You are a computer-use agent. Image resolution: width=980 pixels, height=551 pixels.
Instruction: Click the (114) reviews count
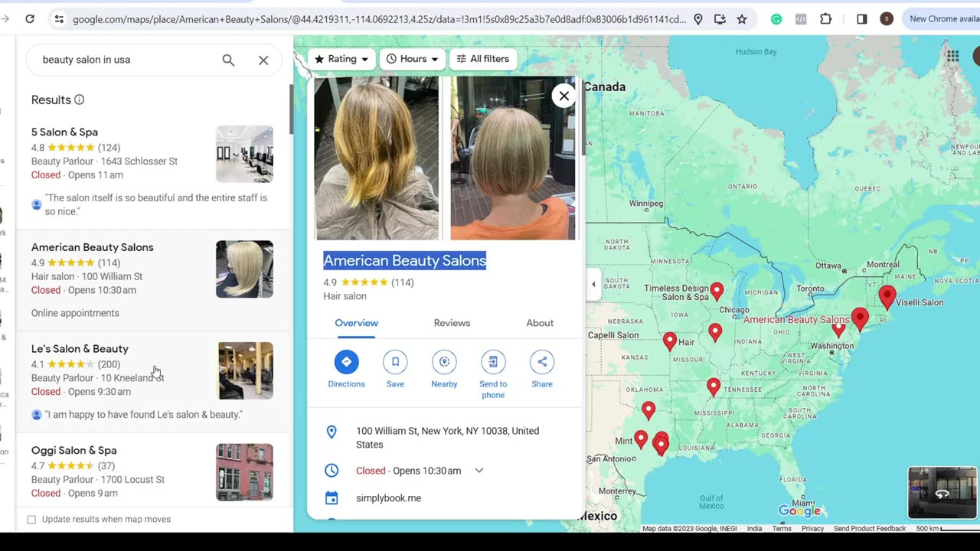pyautogui.click(x=403, y=282)
